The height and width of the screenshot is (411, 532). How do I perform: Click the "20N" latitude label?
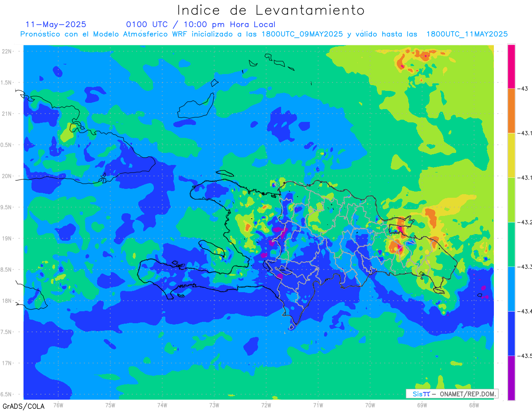point(7,176)
